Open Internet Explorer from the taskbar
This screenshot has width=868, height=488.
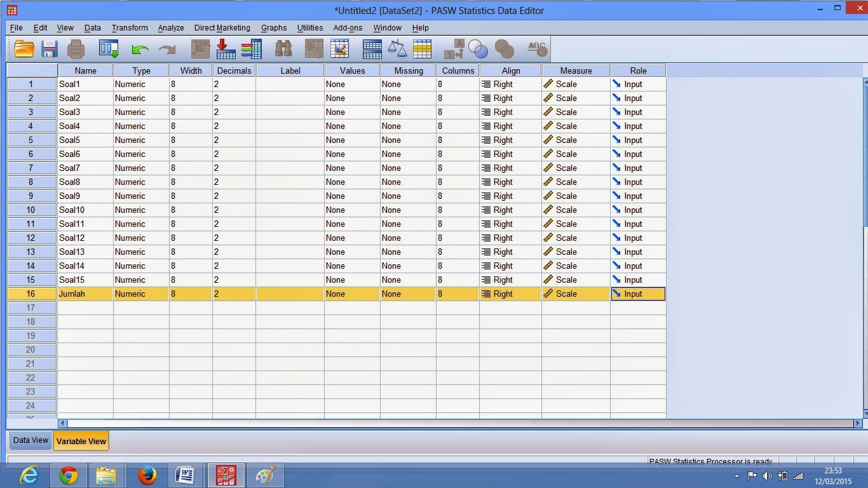coord(29,475)
